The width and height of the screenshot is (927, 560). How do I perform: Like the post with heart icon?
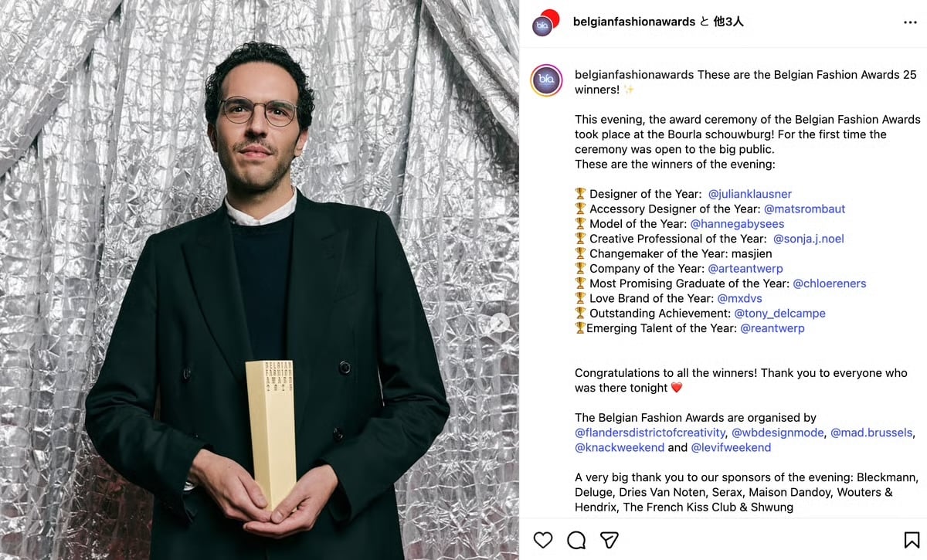[543, 539]
